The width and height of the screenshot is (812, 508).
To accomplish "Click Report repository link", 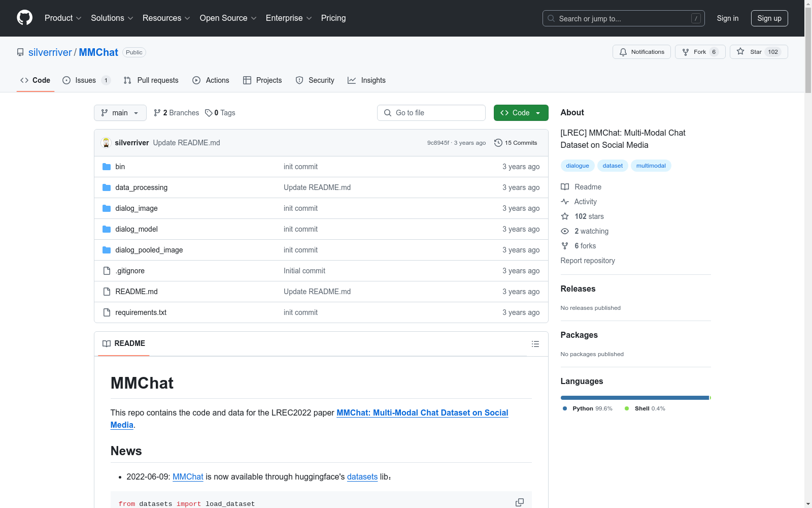I will (x=588, y=261).
